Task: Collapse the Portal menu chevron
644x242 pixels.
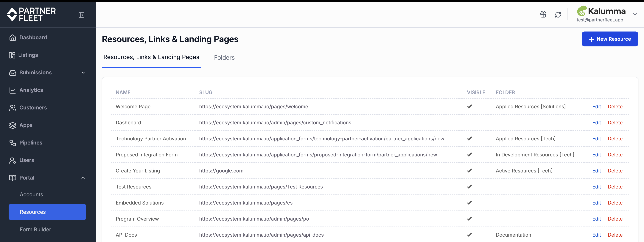Action: click(x=83, y=178)
